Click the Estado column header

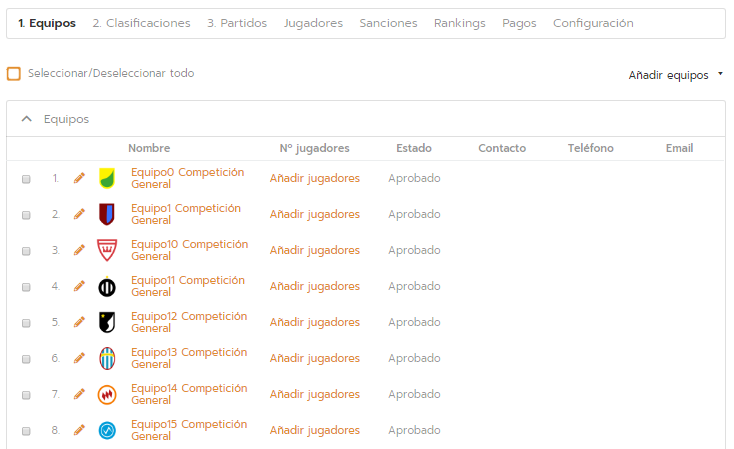(x=414, y=148)
